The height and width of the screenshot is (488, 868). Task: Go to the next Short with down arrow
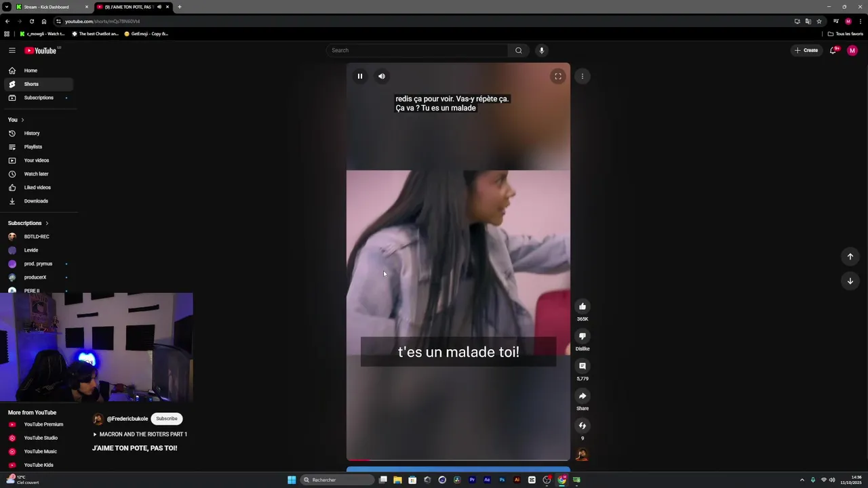click(x=850, y=281)
